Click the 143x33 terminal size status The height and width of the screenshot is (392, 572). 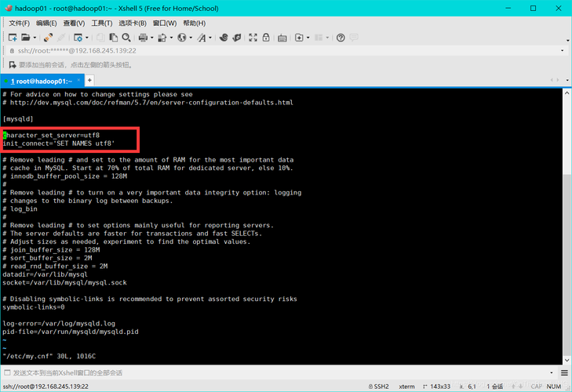437,387
